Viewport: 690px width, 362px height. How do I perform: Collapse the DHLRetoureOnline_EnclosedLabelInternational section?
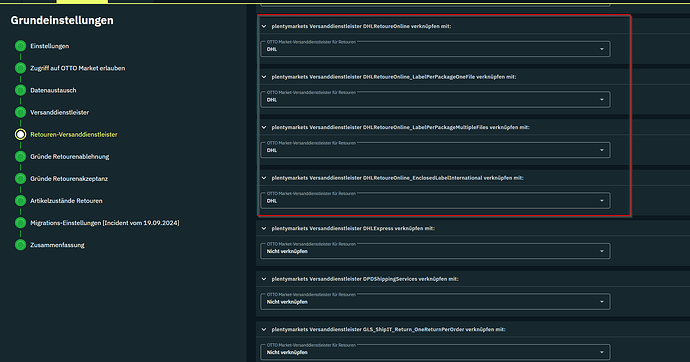(264, 178)
